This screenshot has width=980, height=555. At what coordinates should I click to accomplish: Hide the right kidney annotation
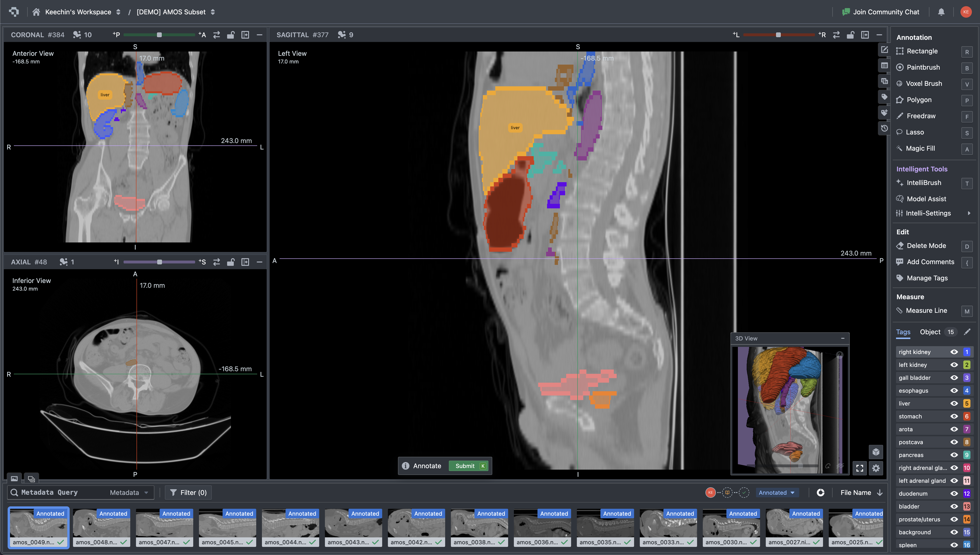click(x=954, y=352)
